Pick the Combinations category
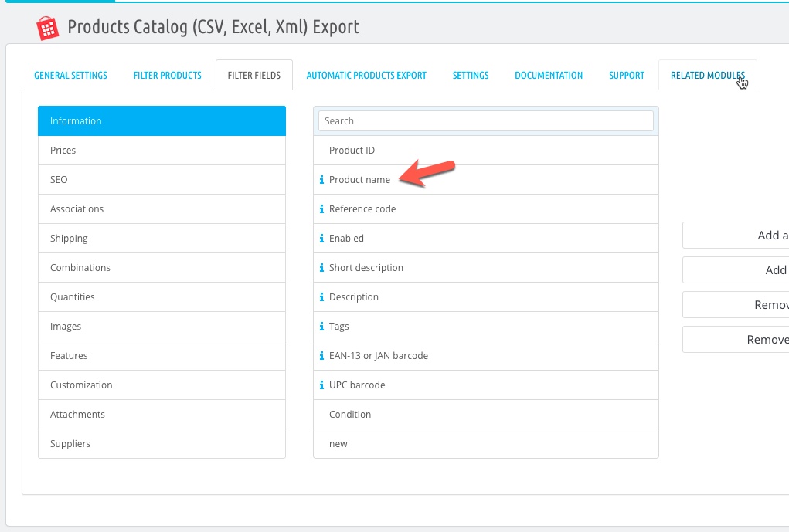The width and height of the screenshot is (789, 532). [162, 267]
